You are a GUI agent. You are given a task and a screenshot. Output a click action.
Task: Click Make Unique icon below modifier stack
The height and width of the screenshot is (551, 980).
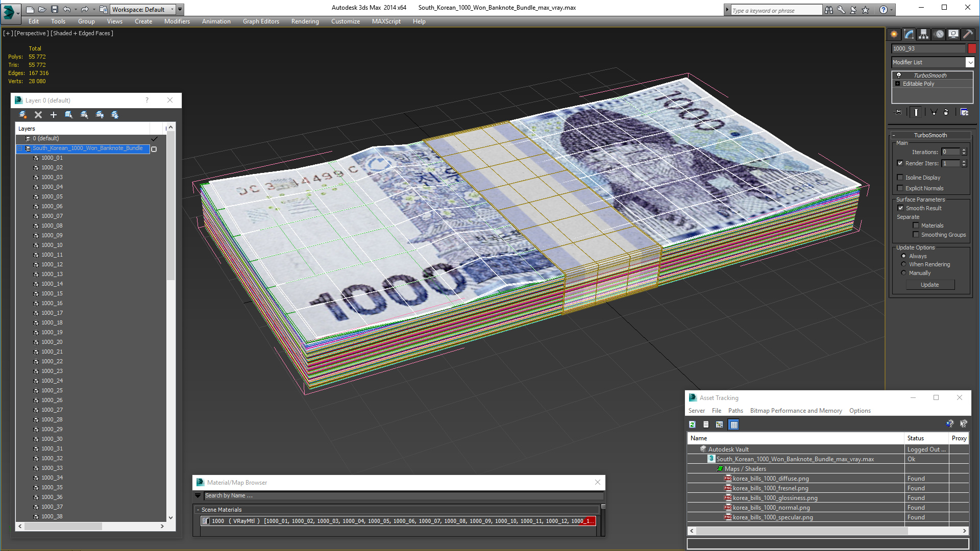pyautogui.click(x=934, y=112)
